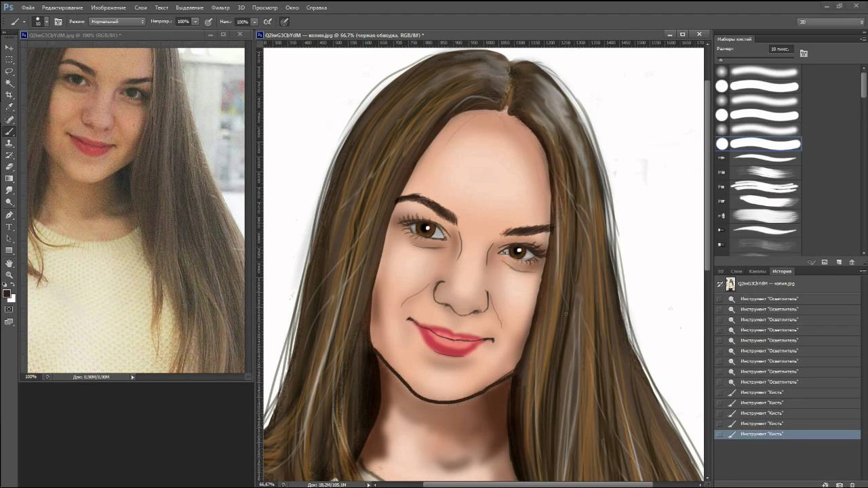The height and width of the screenshot is (488, 868).
Task: Click the foreground color swatch
Action: (x=7, y=293)
